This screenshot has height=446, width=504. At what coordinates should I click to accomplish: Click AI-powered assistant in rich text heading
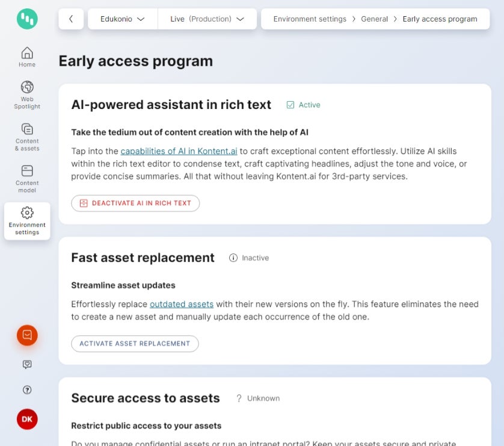[171, 105]
